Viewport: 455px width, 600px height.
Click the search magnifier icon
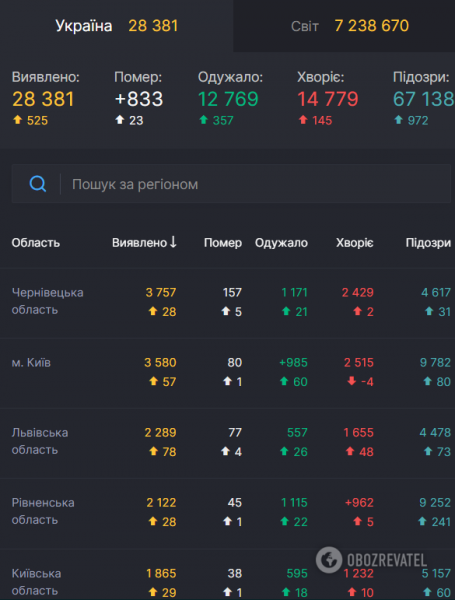pos(38,184)
